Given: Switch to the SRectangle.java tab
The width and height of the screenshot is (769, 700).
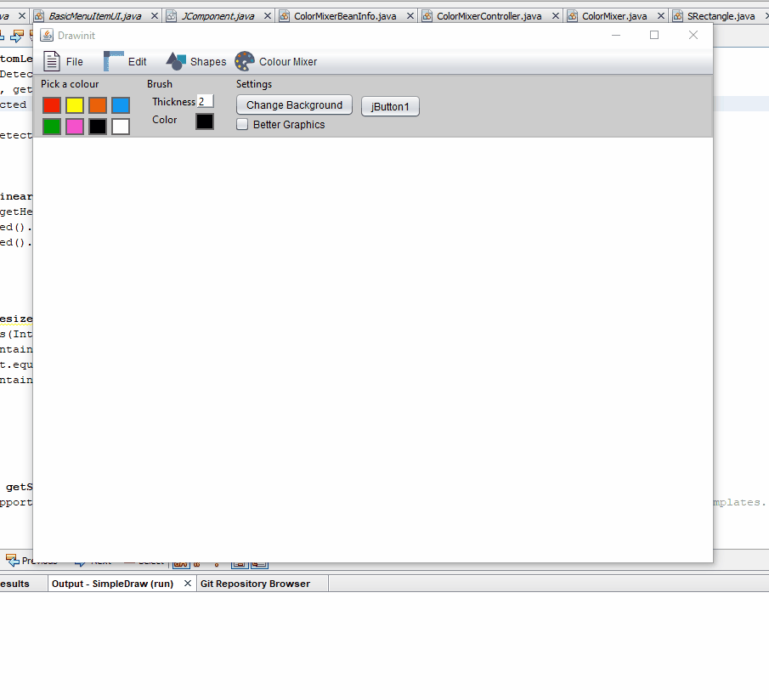Looking at the screenshot, I should tap(721, 16).
